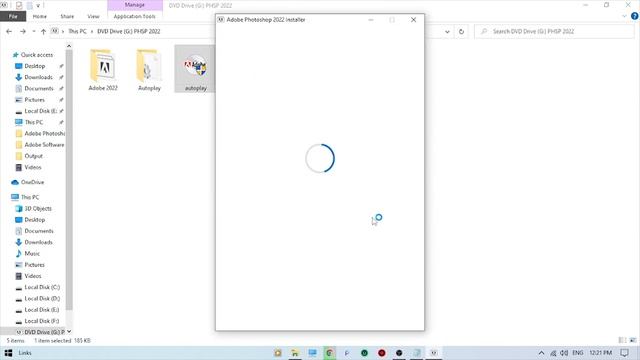
Task: Open the Output folder in Quick access
Action: 33,156
